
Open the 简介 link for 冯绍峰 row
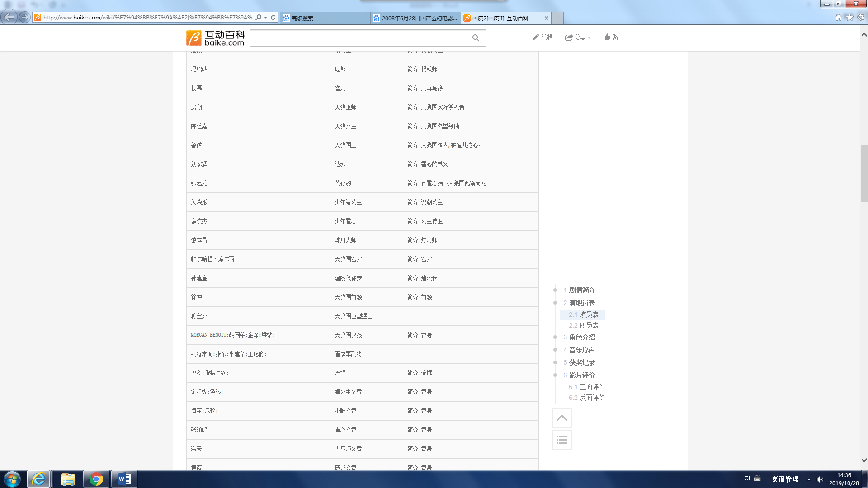pyautogui.click(x=412, y=69)
